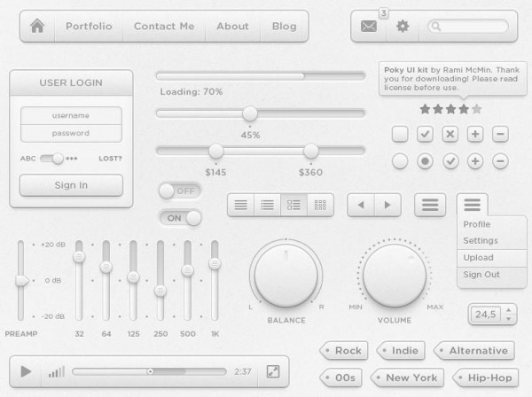Screen dimensions: 532x397
Task: Decrease the 24,5 stepper value
Action: [x=508, y=319]
